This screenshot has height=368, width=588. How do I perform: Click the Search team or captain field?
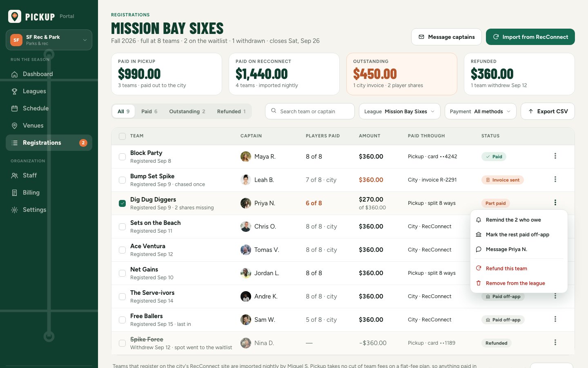[x=310, y=111]
